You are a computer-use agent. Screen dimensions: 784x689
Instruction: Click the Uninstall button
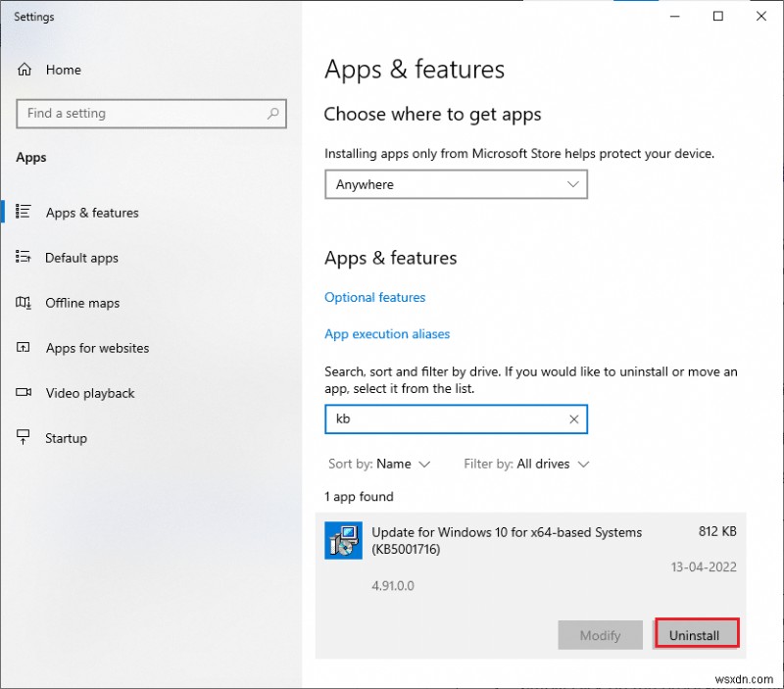click(696, 635)
